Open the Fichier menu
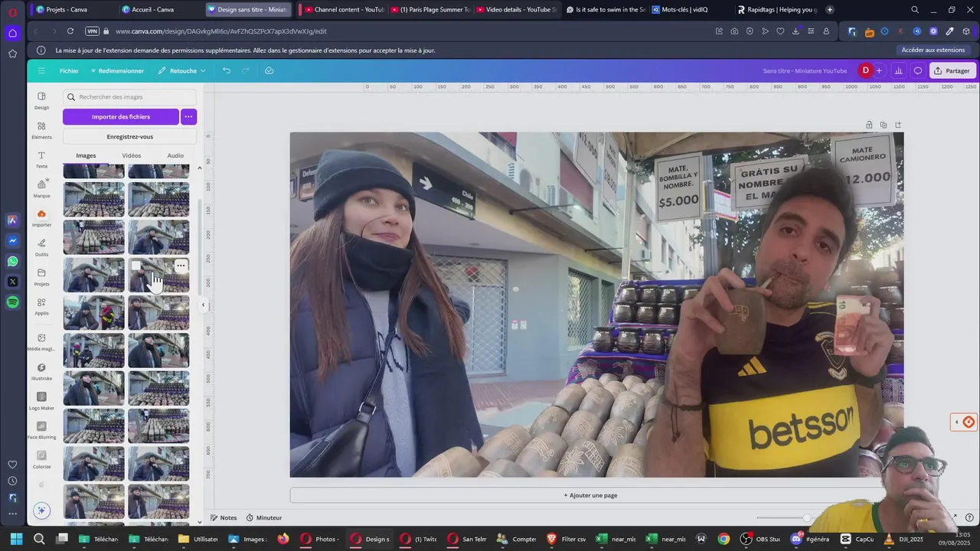The width and height of the screenshot is (980, 551). (x=69, y=70)
